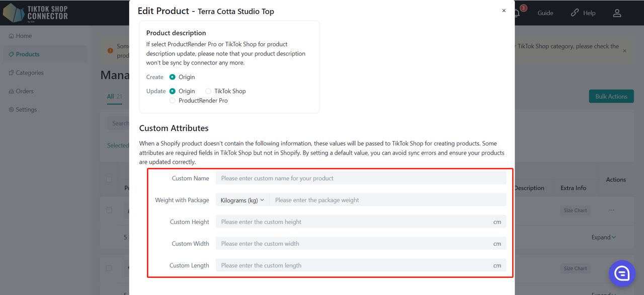Choose ProductRender Pro for description update
Image resolution: width=644 pixels, height=295 pixels.
[173, 101]
